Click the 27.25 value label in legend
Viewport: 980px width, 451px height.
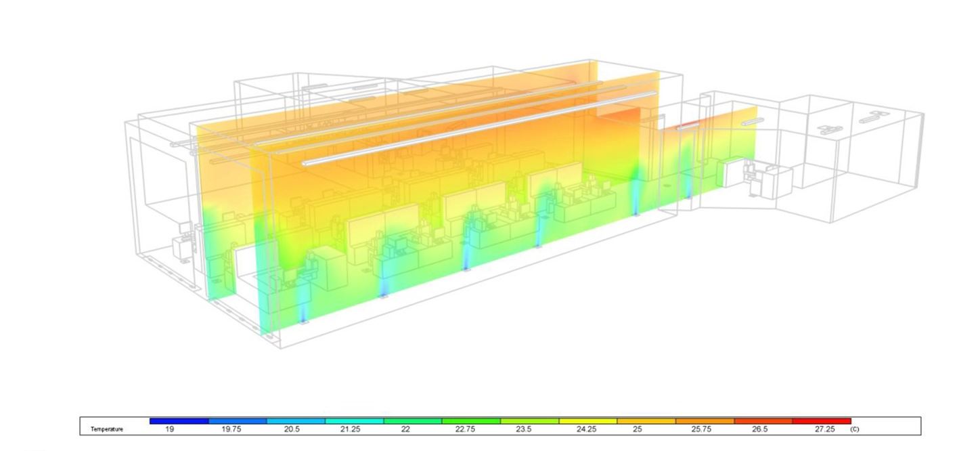click(824, 429)
